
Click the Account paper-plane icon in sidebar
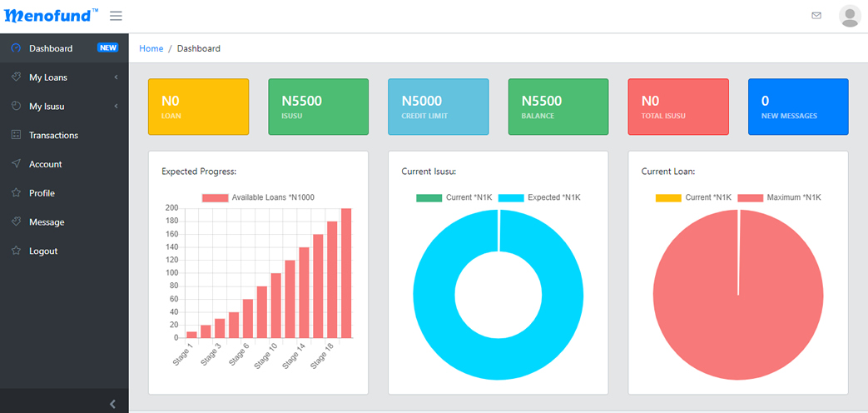(16, 164)
